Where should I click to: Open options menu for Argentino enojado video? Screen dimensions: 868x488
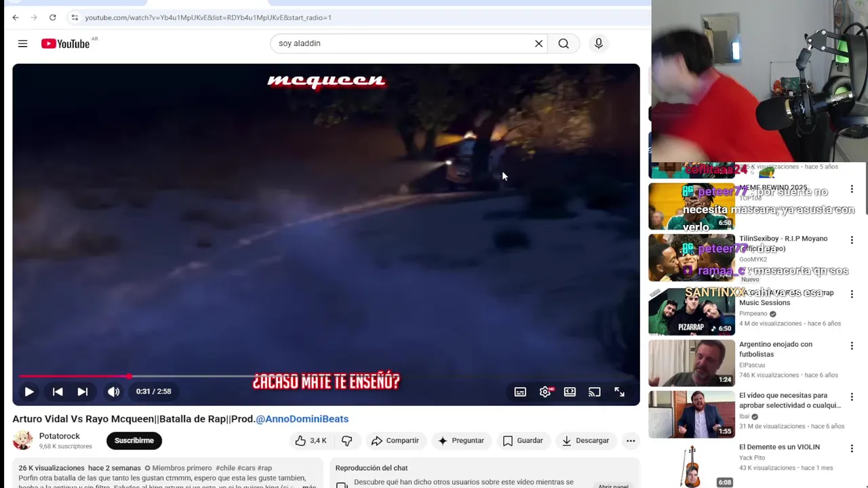[x=852, y=346]
